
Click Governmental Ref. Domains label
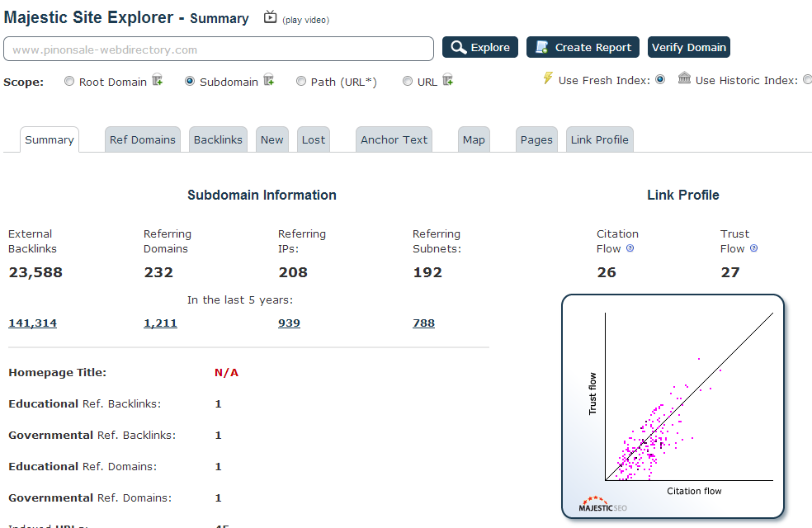[x=90, y=498]
